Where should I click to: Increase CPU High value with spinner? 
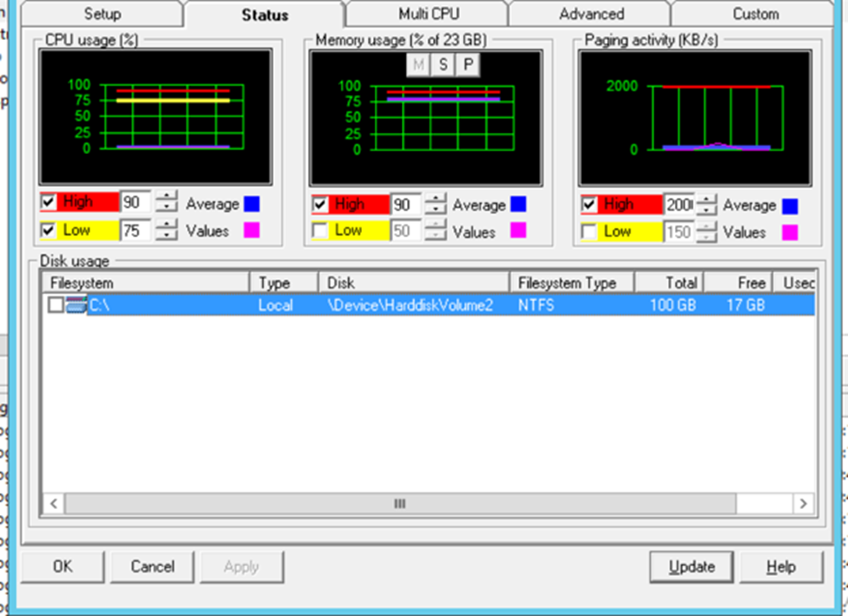click(166, 198)
